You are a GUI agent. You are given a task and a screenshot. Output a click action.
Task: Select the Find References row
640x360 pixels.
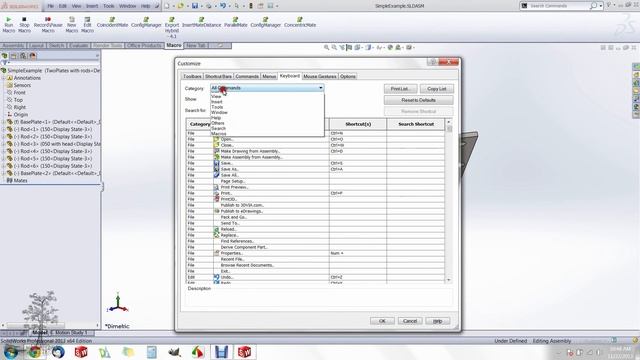click(315, 241)
